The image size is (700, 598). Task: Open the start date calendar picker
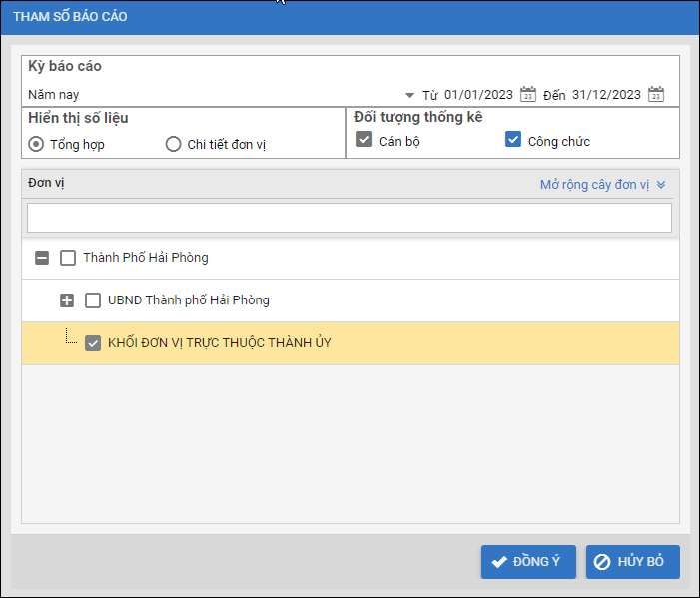pyautogui.click(x=529, y=95)
